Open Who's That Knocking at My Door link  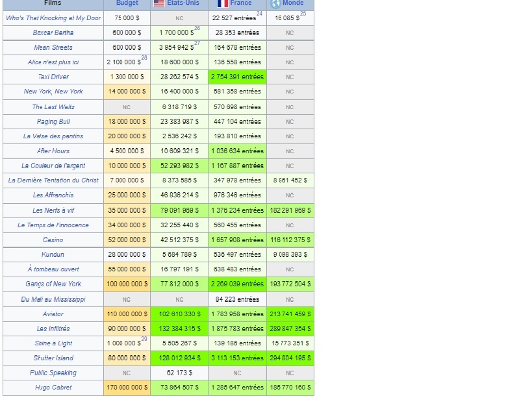click(x=53, y=18)
